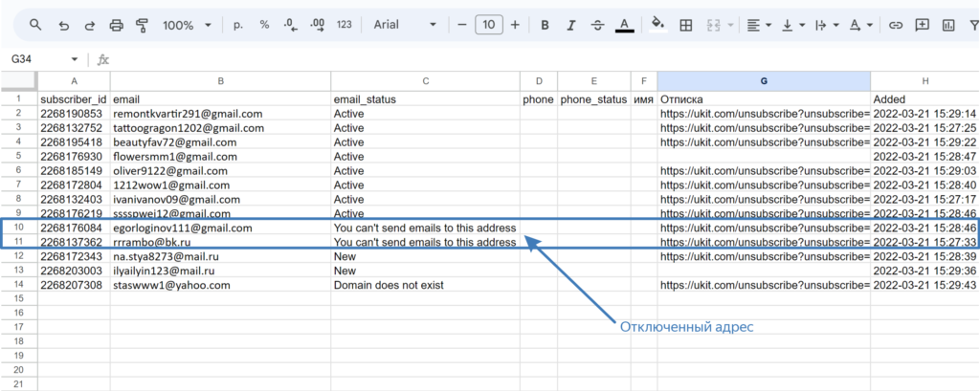The width and height of the screenshot is (980, 391).
Task: Create a filter
Action: pos(973,25)
